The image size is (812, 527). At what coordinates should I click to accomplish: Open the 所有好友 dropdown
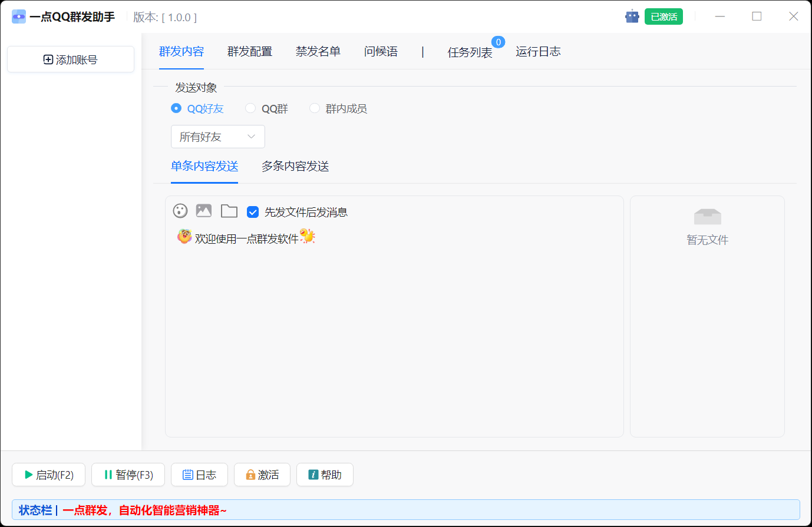tap(217, 137)
